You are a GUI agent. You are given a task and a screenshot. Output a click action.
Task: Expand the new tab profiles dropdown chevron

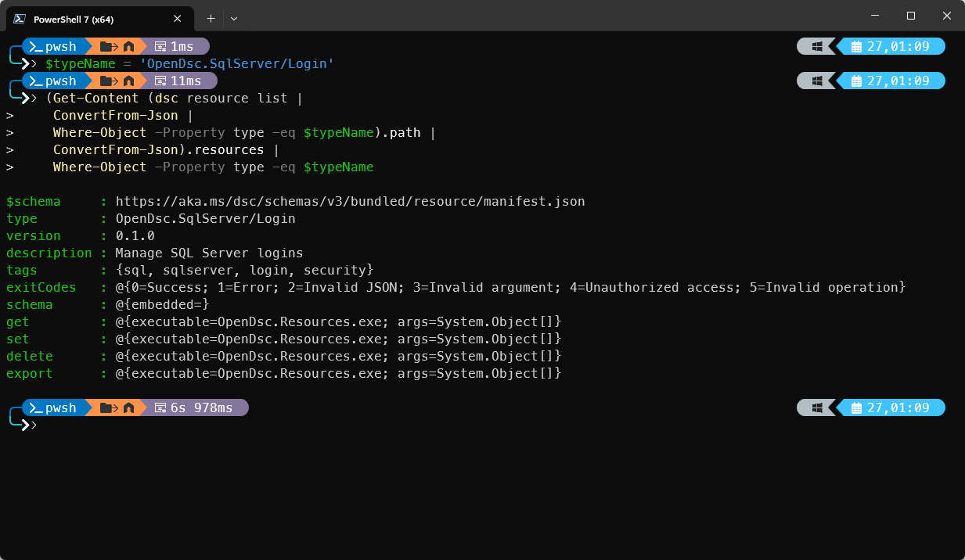(x=234, y=18)
